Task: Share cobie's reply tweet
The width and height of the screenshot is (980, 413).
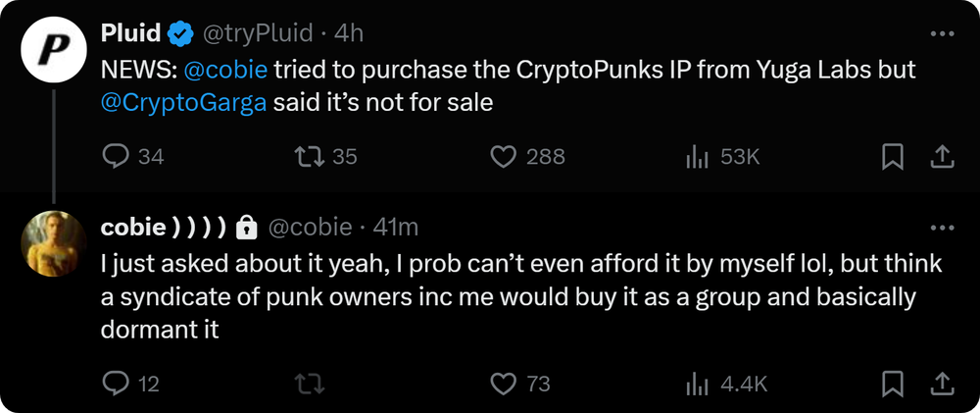Action: [x=942, y=384]
